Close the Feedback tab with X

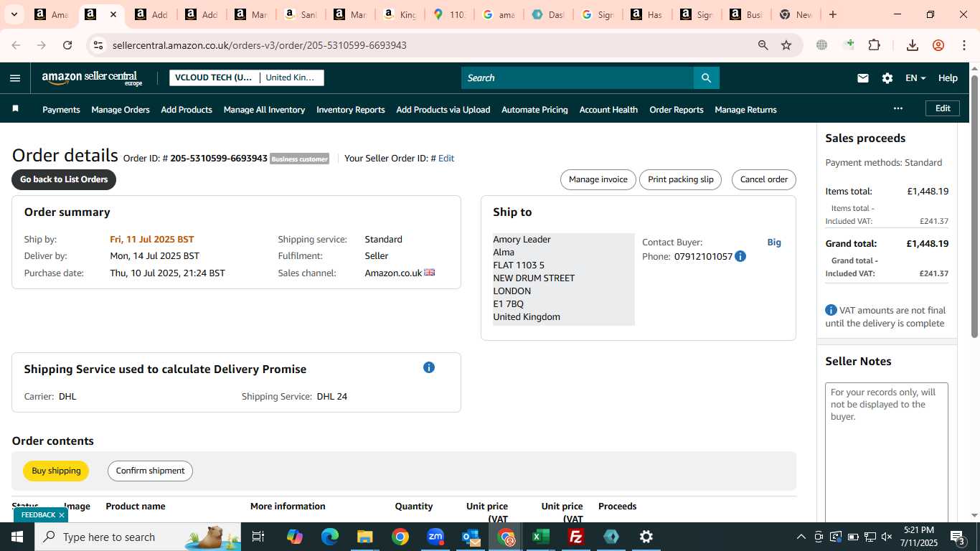(62, 515)
